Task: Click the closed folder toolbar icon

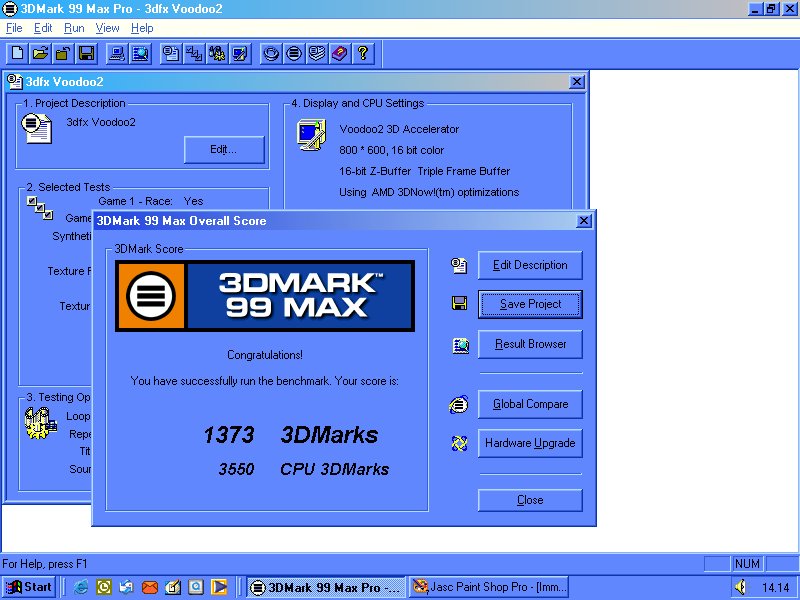Action: pyautogui.click(x=62, y=53)
